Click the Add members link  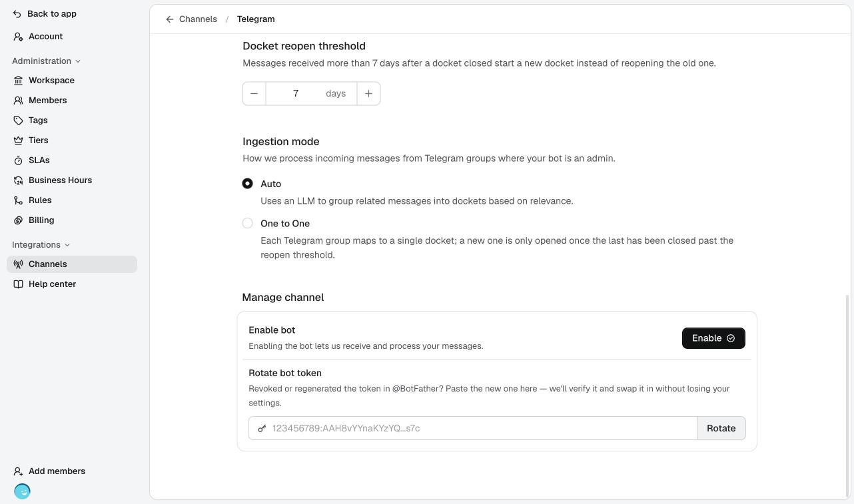click(x=57, y=471)
